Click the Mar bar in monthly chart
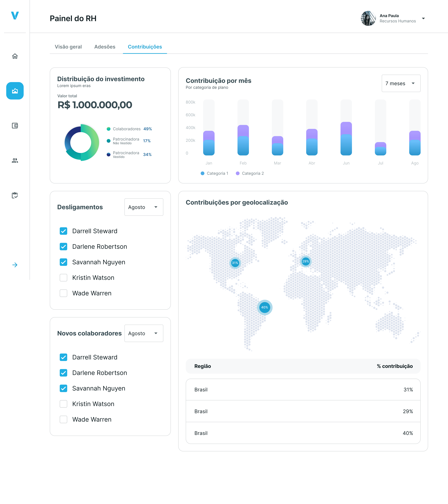The height and width of the screenshot is (504, 448). [x=278, y=146]
